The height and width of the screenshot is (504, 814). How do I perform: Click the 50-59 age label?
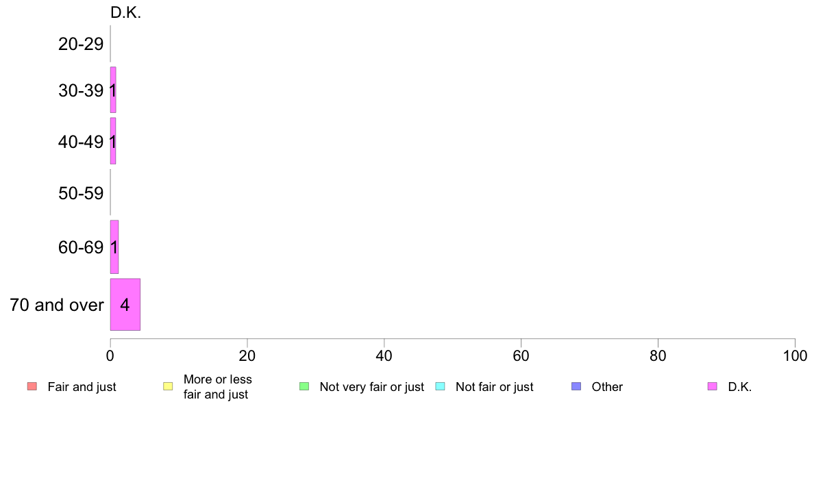click(x=81, y=194)
